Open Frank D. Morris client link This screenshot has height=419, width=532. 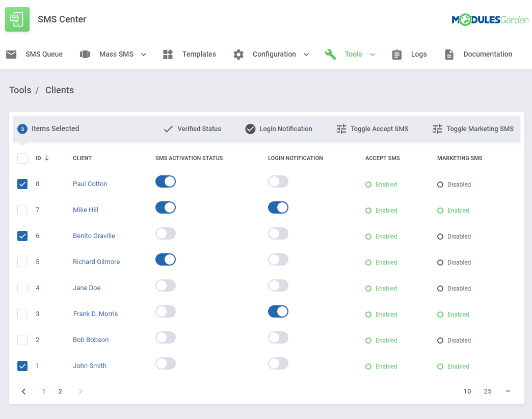point(95,314)
